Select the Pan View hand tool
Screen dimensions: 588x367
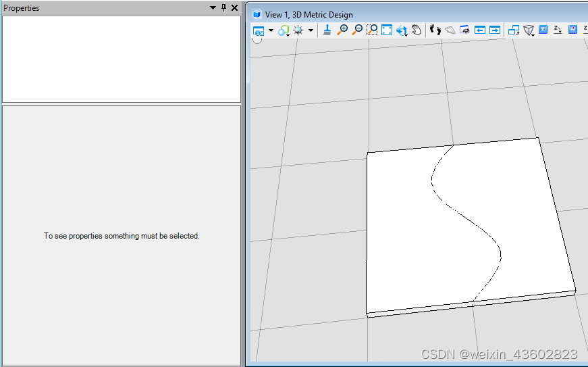[x=417, y=30]
